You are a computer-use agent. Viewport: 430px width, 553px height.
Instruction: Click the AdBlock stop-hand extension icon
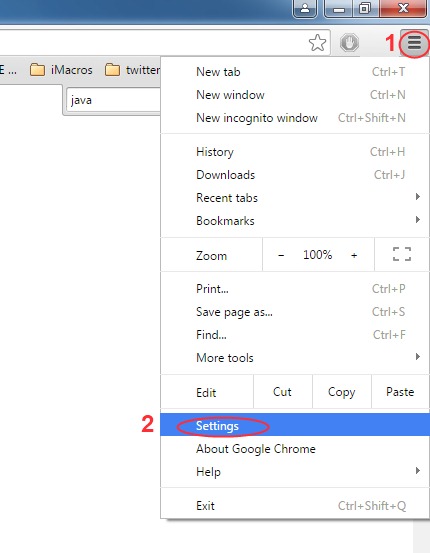click(x=349, y=43)
